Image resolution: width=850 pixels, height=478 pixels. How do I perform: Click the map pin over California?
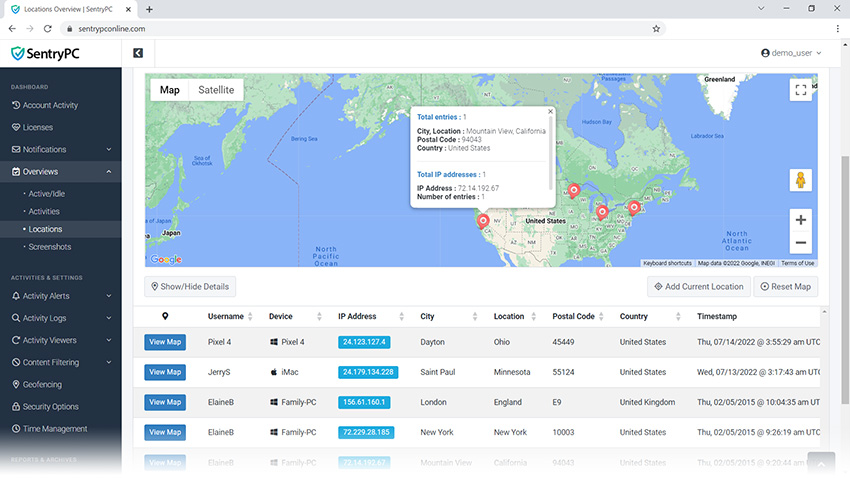483,220
